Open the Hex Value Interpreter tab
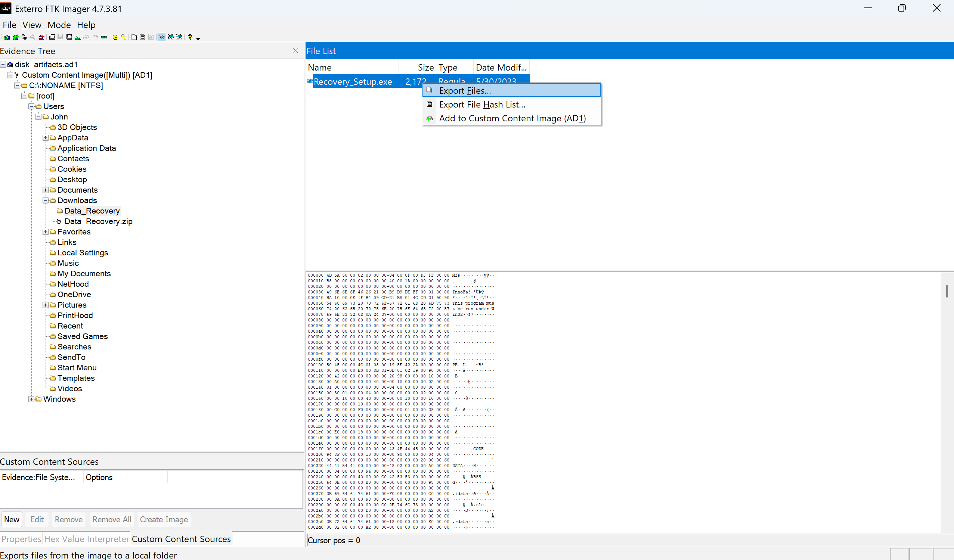 (x=87, y=539)
